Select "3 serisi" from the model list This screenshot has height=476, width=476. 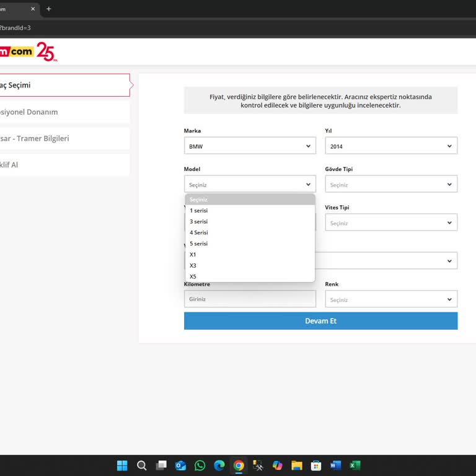point(199,221)
